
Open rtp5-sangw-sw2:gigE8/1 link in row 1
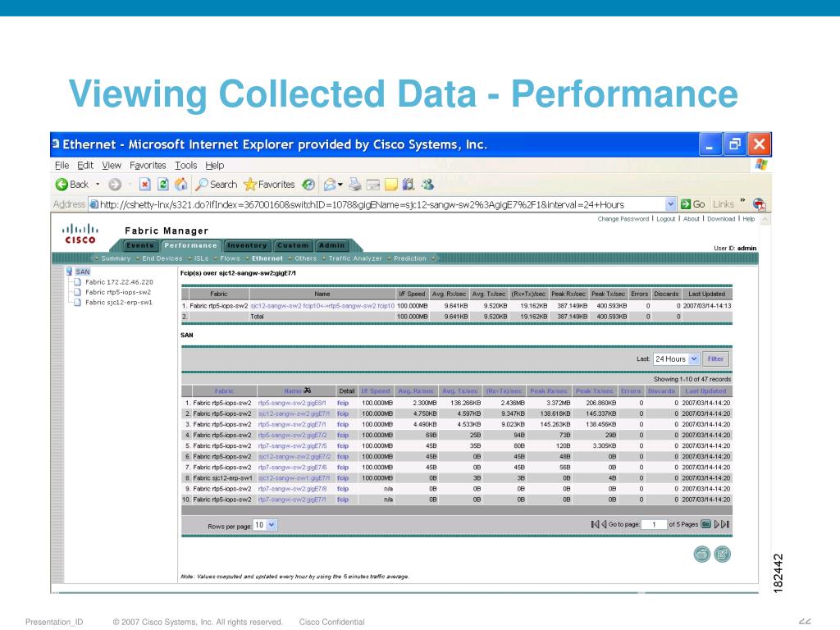(x=292, y=403)
